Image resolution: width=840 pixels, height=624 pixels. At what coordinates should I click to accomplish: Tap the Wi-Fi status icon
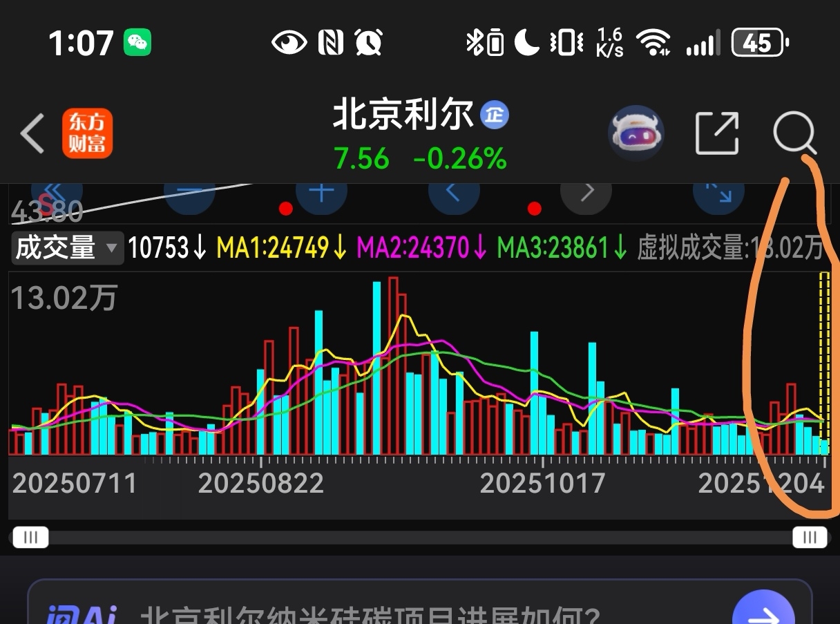point(653,44)
